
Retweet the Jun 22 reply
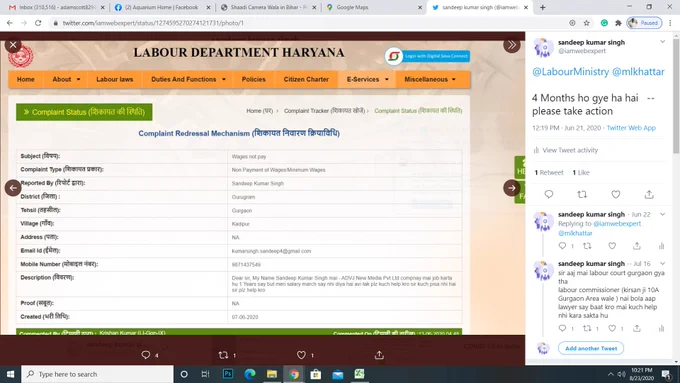point(587,246)
